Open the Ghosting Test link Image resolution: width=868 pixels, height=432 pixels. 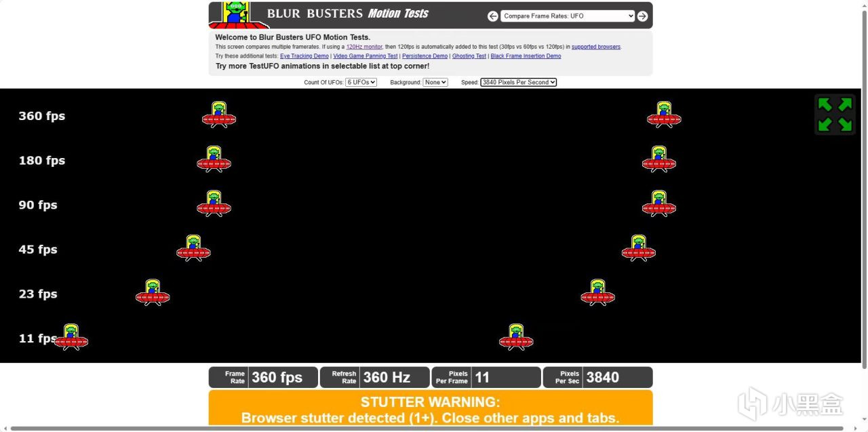coord(469,56)
